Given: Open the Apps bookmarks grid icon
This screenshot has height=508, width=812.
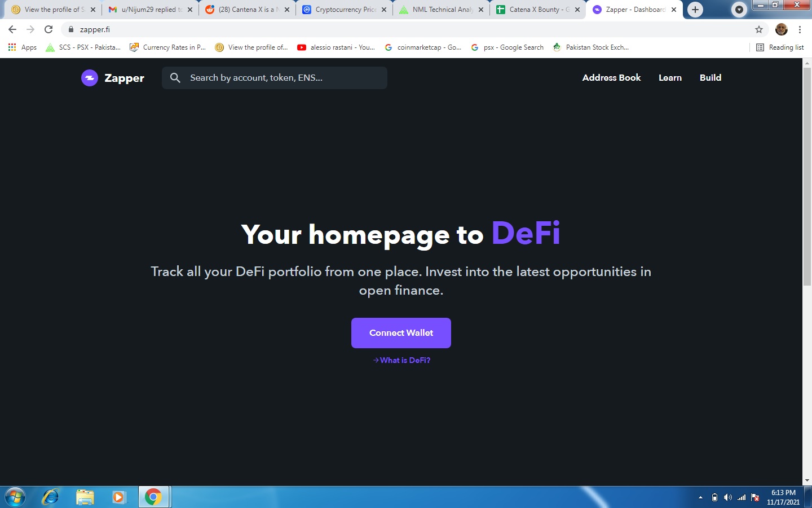Looking at the screenshot, I should click(x=12, y=47).
